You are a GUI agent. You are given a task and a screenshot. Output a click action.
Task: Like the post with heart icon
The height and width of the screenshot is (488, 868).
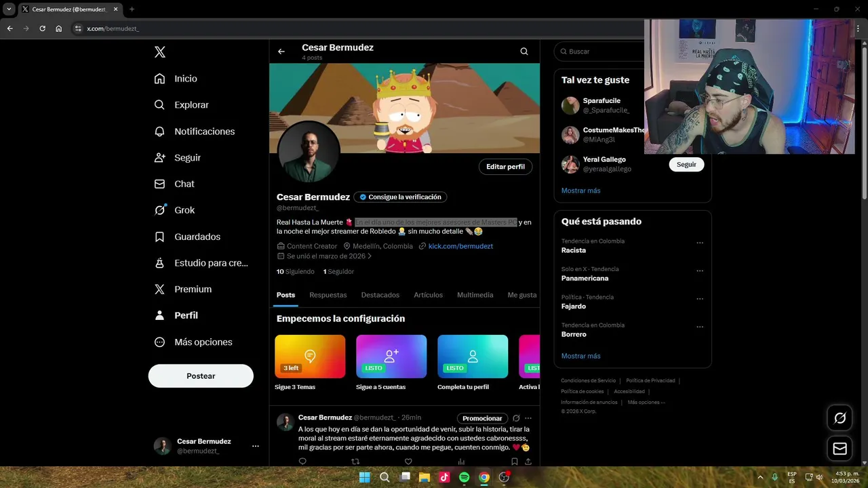point(408,462)
